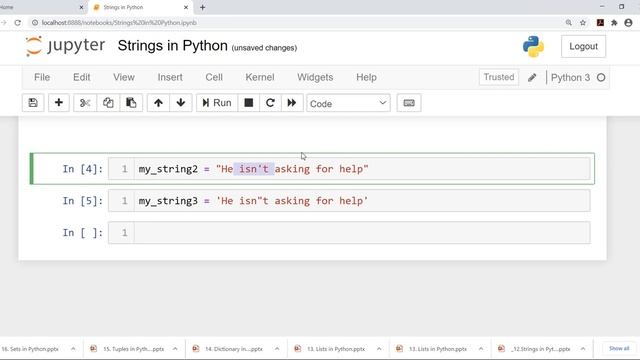Select the In [4] cell prompt

(82, 169)
